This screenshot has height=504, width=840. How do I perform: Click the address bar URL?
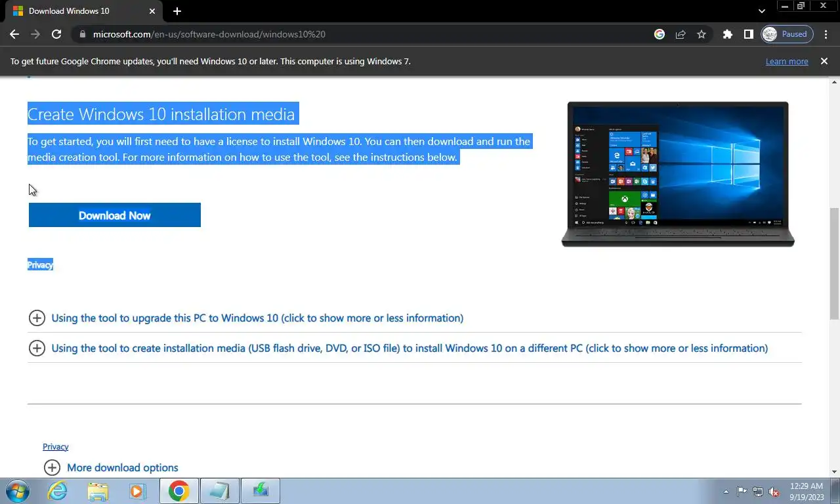pyautogui.click(x=209, y=34)
